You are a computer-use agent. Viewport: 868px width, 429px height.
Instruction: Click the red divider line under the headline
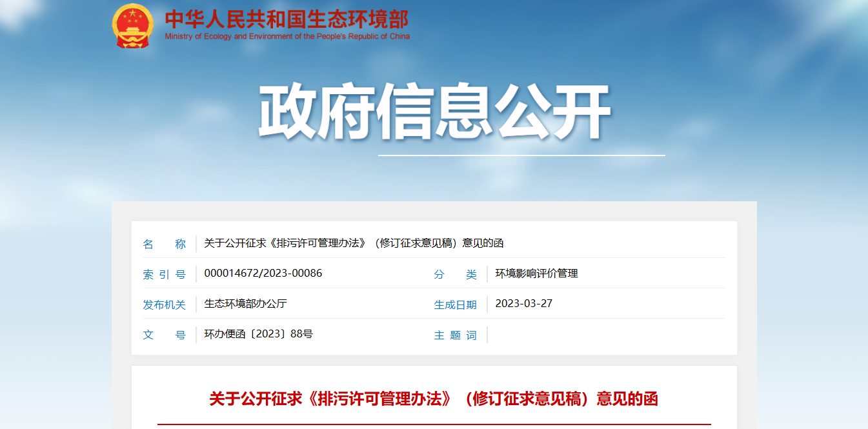tap(434, 424)
